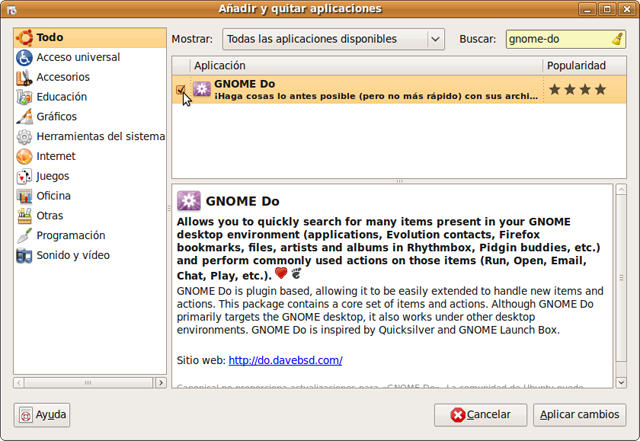Select the Educación category icon
The width and height of the screenshot is (640, 441).
[x=25, y=97]
